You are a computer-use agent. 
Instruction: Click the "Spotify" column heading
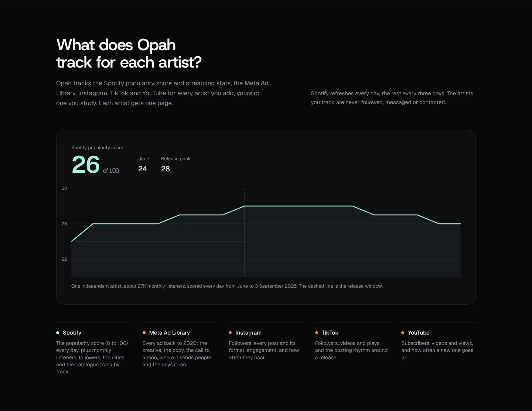coord(72,333)
